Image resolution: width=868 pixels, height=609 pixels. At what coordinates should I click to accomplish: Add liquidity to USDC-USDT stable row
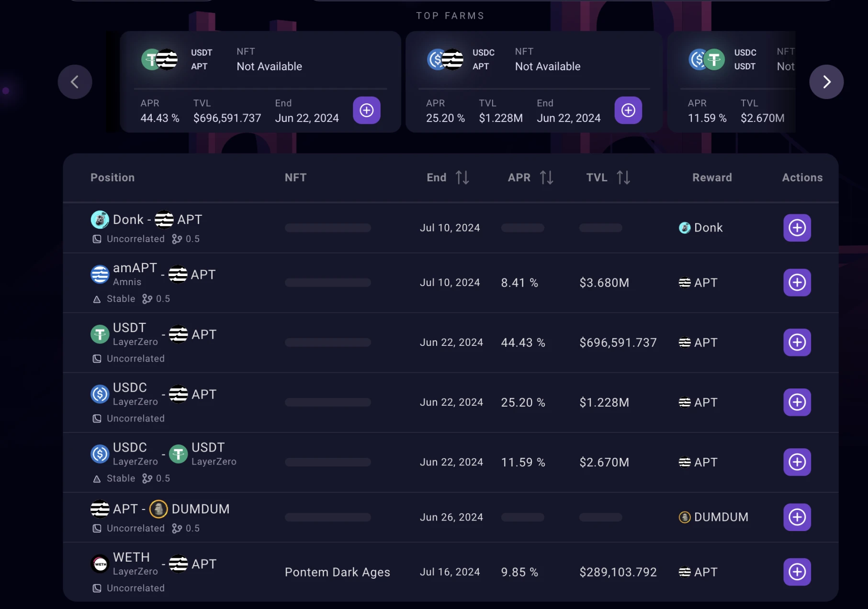tap(797, 462)
